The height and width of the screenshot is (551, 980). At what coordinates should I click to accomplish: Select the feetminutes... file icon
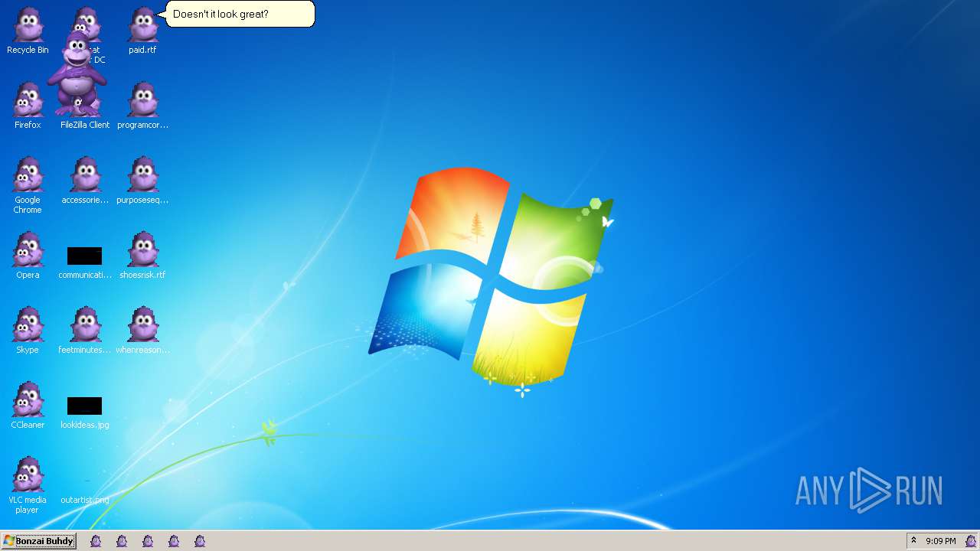tap(85, 331)
